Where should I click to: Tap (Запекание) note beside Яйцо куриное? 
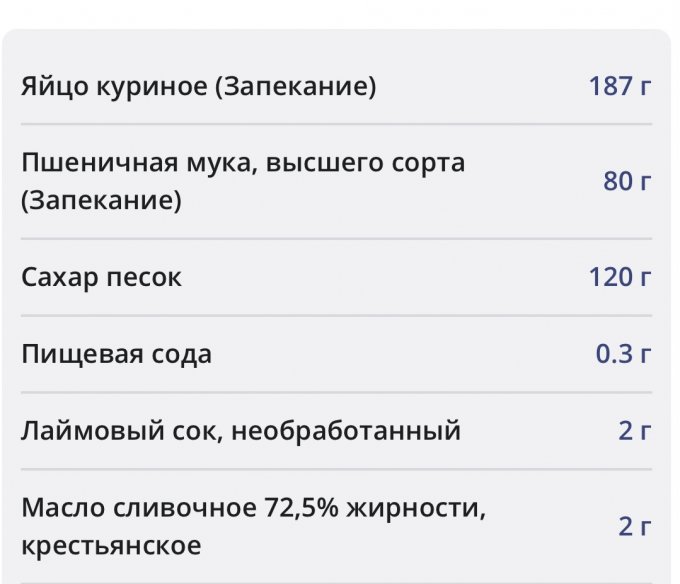296,87
